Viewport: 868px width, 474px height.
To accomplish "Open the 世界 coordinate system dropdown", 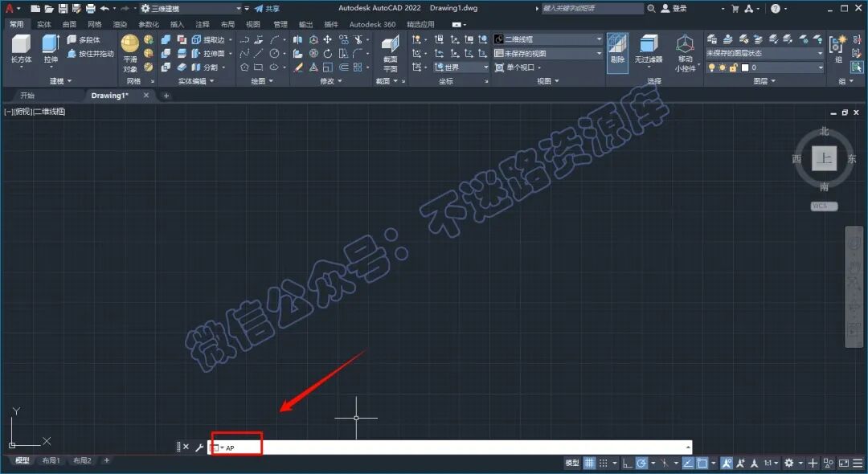I will 461,67.
